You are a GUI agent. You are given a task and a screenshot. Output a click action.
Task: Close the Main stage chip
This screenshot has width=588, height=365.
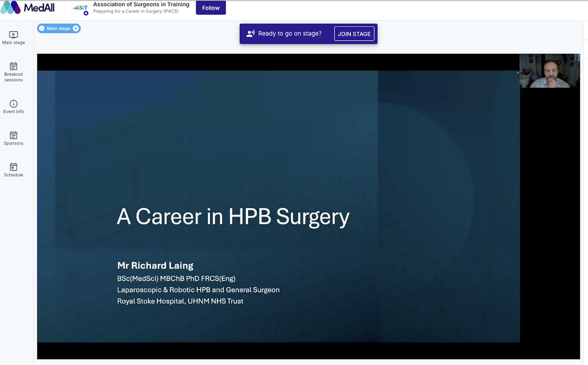(75, 28)
